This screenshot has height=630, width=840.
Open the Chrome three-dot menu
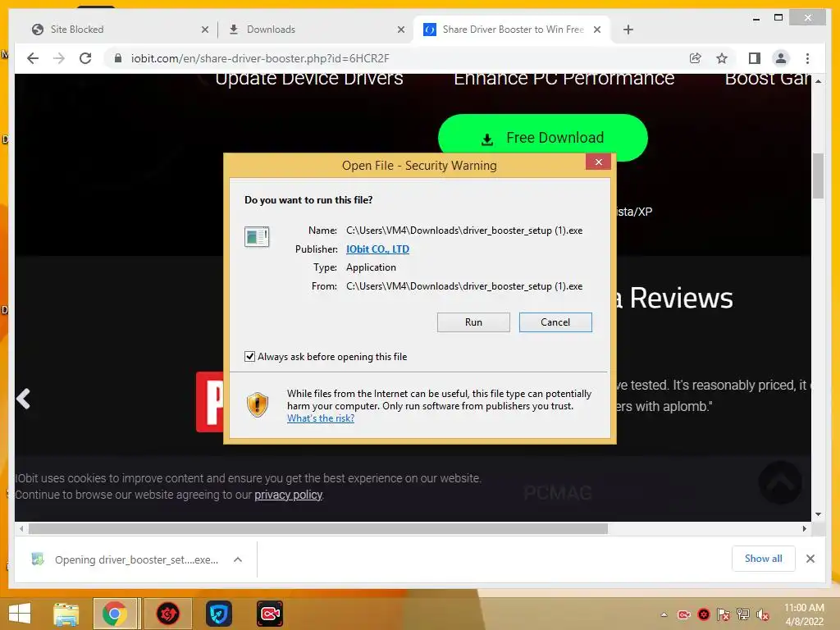click(807, 58)
